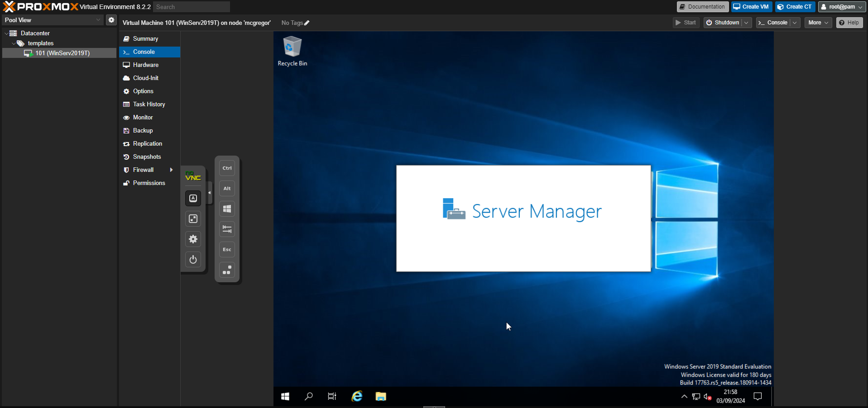This screenshot has height=408, width=868.
Task: Open the More dropdown menu
Action: coord(818,23)
